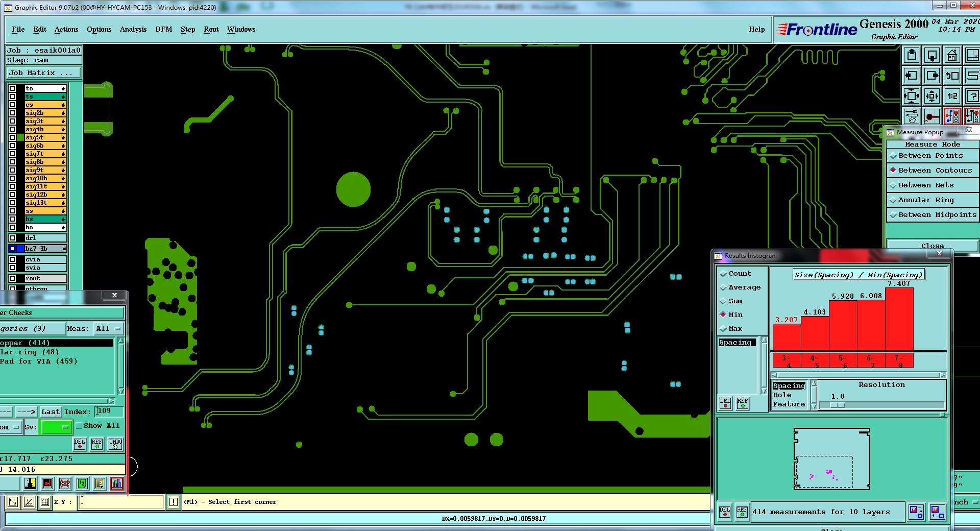This screenshot has width=980, height=531.
Task: Click the previous view (undo zoom) icon
Action: point(952,76)
